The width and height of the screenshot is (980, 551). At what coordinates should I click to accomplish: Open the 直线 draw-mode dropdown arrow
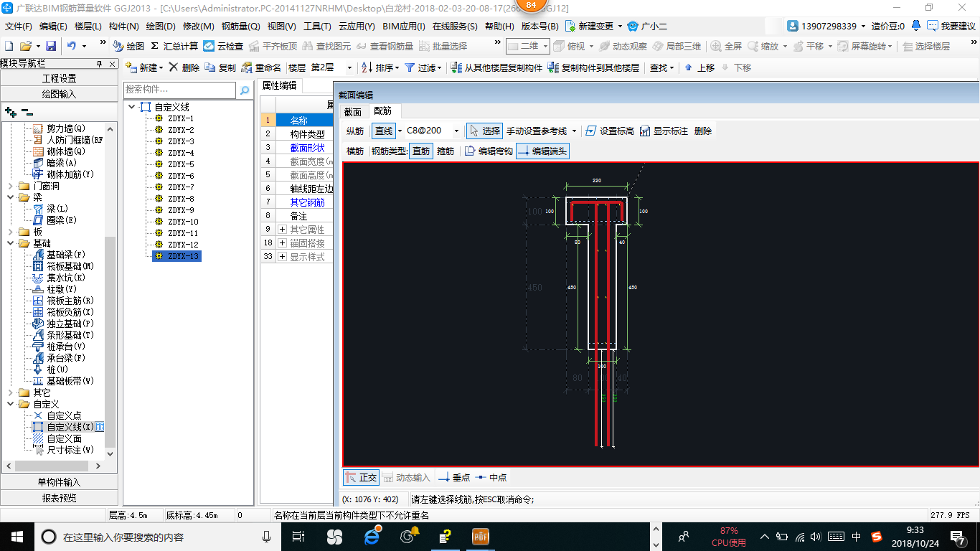400,131
